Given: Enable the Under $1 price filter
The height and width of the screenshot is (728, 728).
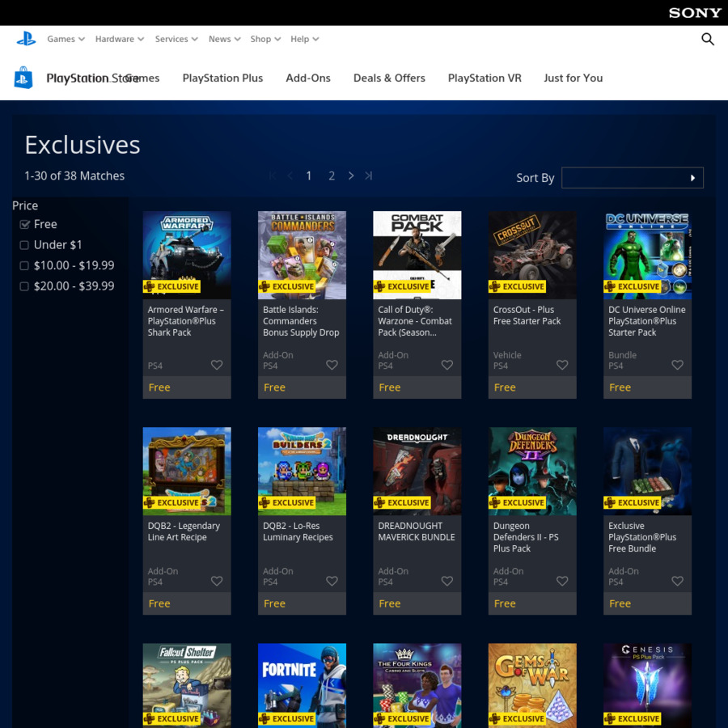Looking at the screenshot, I should coord(24,244).
